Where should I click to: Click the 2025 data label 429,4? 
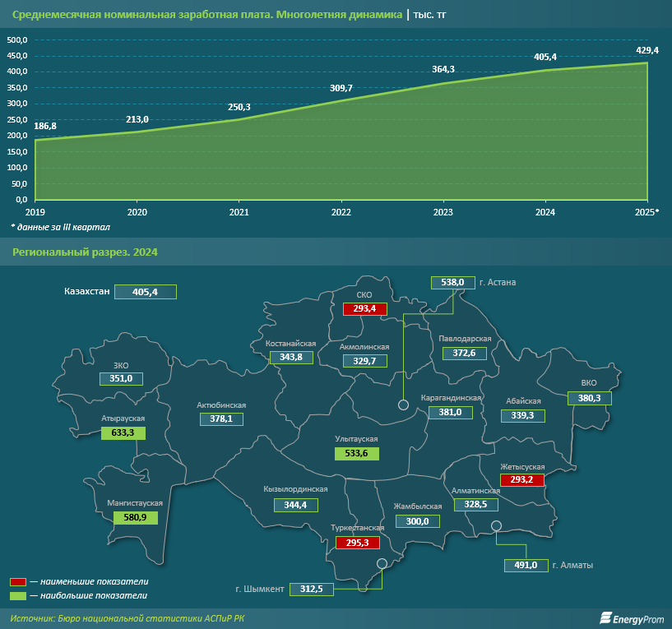pos(647,50)
